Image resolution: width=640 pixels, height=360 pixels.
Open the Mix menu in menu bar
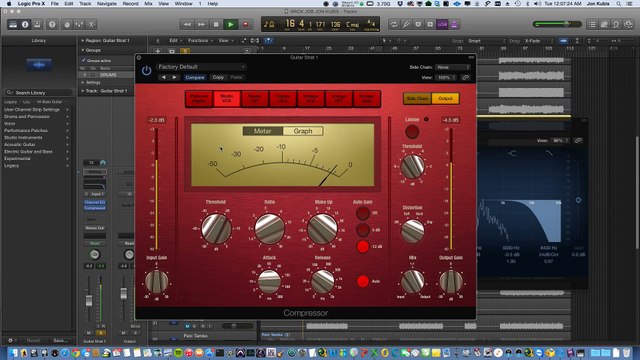[x=149, y=4]
